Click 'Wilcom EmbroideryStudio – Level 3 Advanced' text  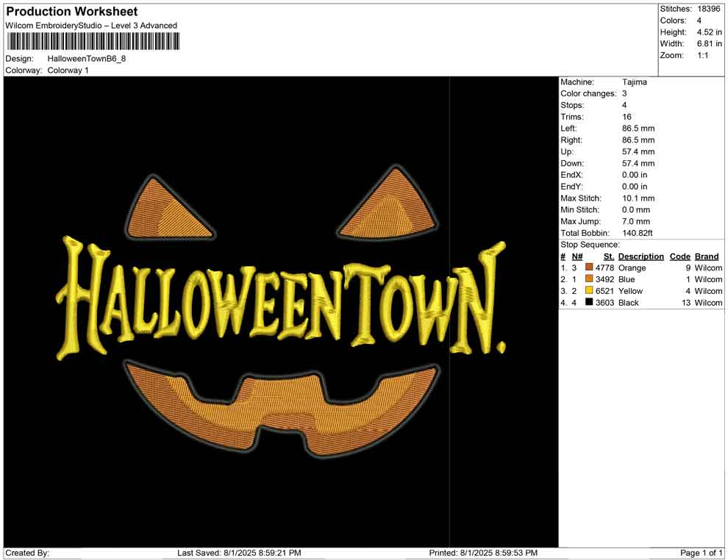91,26
